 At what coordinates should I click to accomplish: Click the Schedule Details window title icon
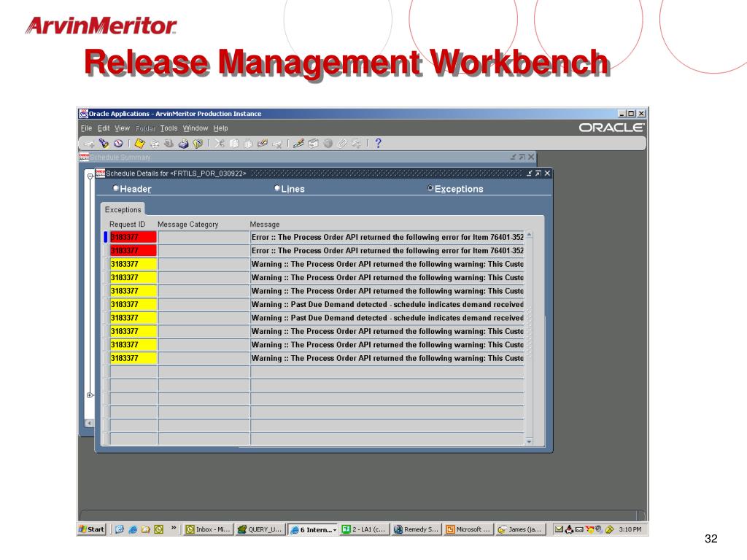tap(101, 174)
